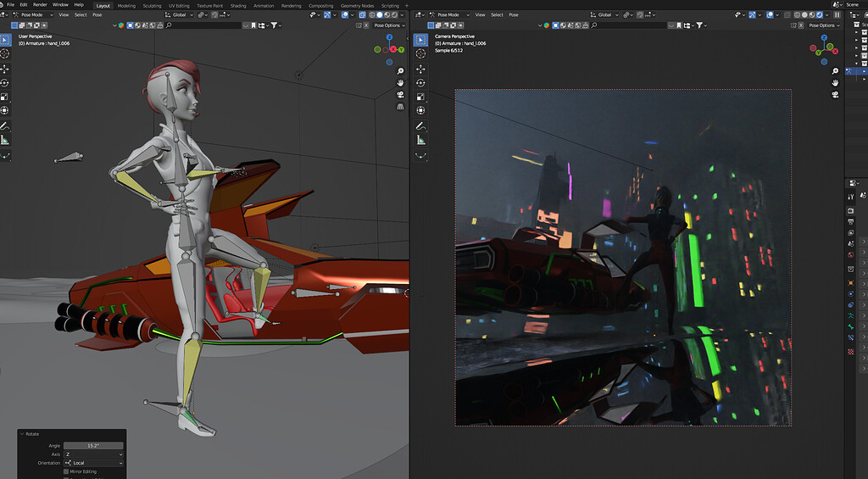The height and width of the screenshot is (479, 868).
Task: Open the Window menu
Action: pos(60,5)
